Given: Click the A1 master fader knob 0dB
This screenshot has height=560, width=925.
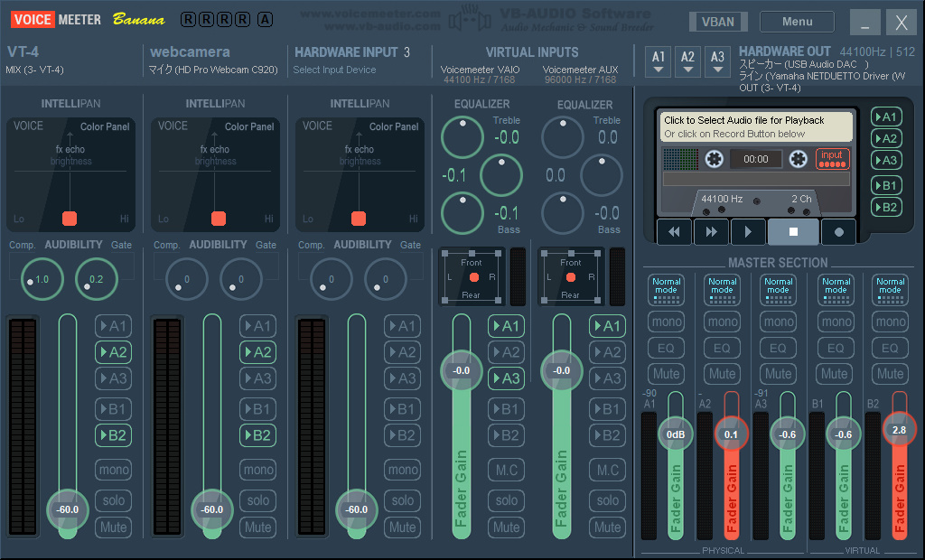Looking at the screenshot, I should coord(676,434).
